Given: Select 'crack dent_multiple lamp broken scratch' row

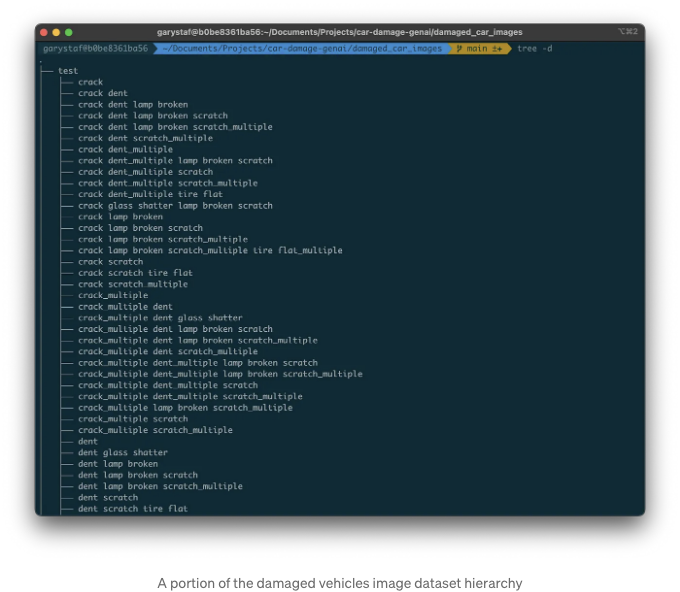Looking at the screenshot, I should (x=175, y=161).
